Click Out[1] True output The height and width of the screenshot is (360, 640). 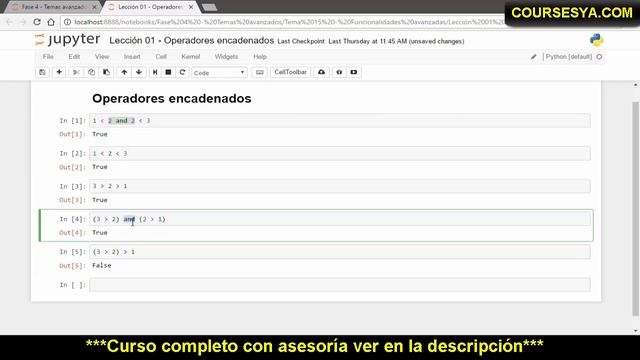point(100,134)
